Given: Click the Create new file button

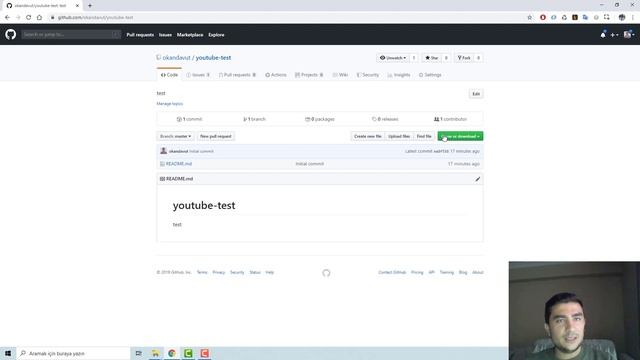Looking at the screenshot, I should coord(368,136).
